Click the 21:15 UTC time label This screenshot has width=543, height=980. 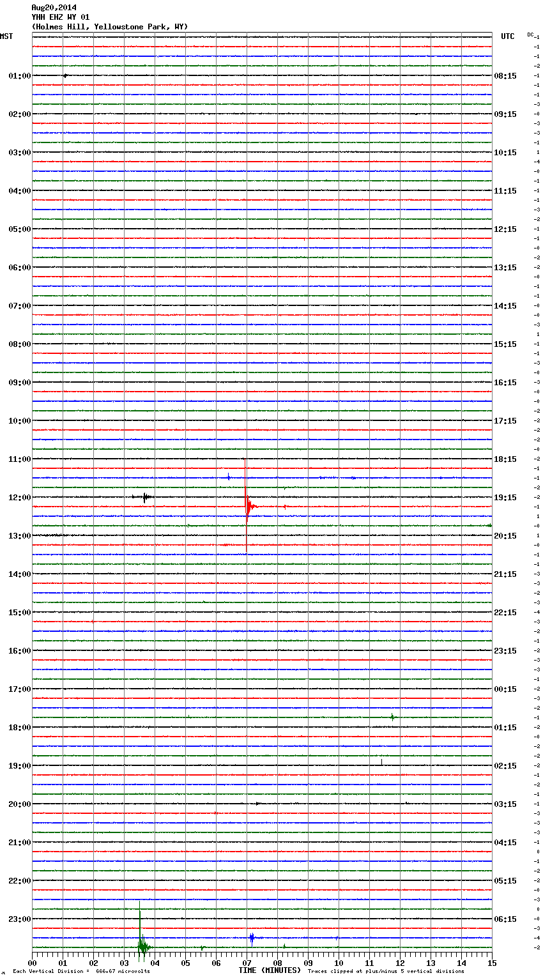coord(505,574)
